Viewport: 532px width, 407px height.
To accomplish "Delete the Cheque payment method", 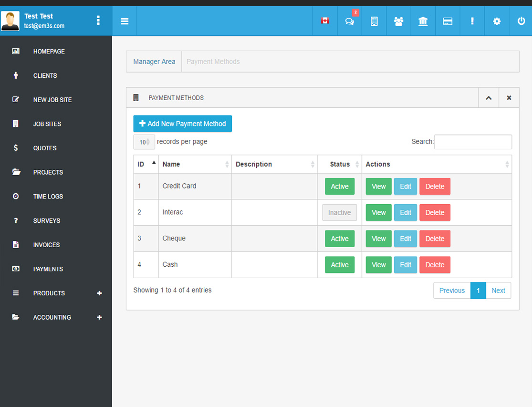I will pos(435,239).
